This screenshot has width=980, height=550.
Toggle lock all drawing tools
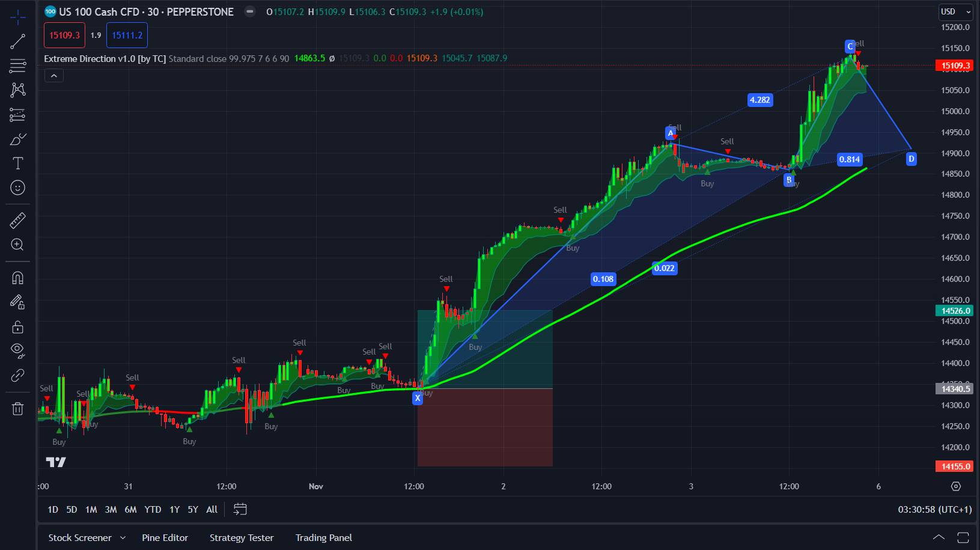(17, 327)
